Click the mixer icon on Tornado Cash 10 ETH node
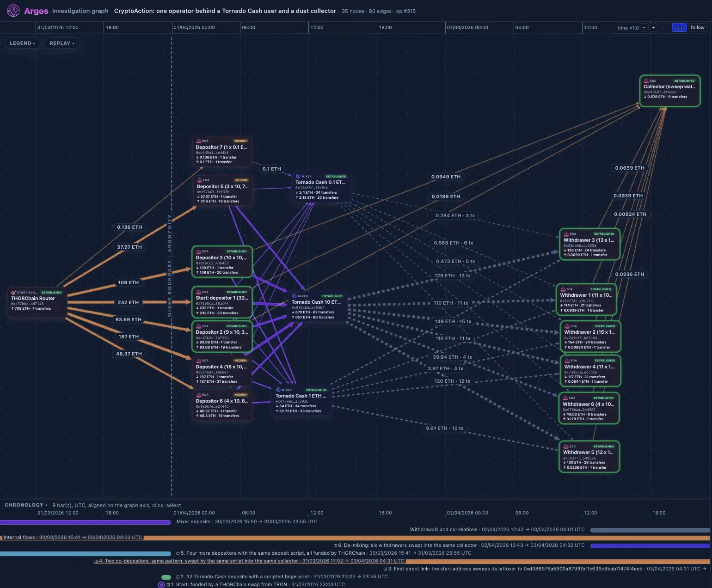 pyautogui.click(x=295, y=296)
